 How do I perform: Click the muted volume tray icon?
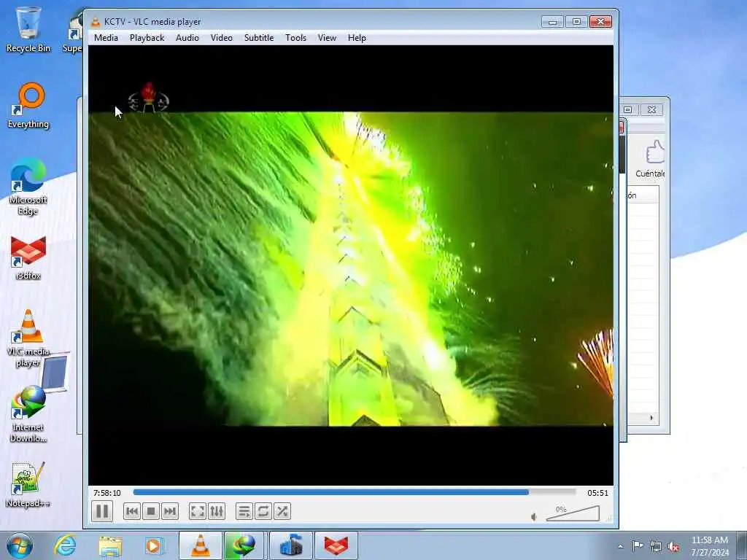click(673, 547)
